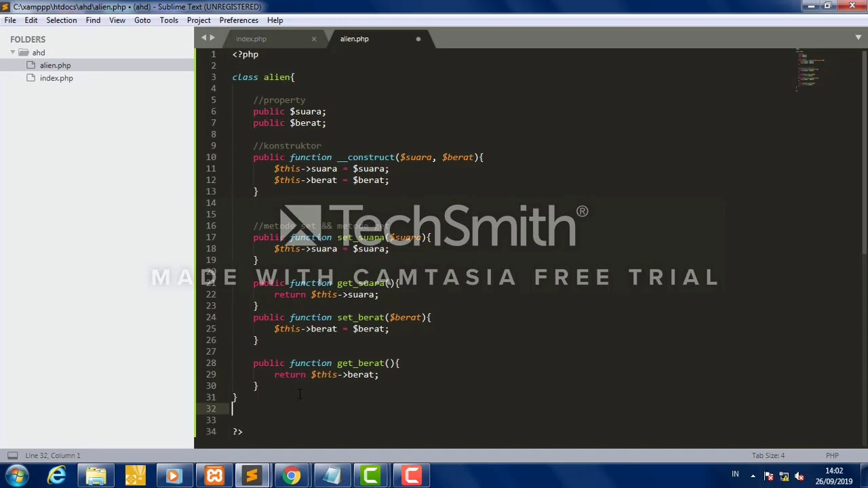Open green Camtasia taskbar icon
Screen dimensions: 868x488
coord(371,476)
